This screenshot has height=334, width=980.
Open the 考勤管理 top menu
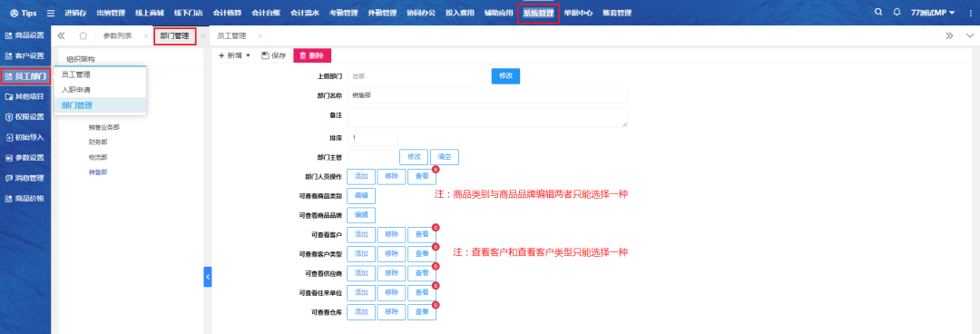click(343, 13)
